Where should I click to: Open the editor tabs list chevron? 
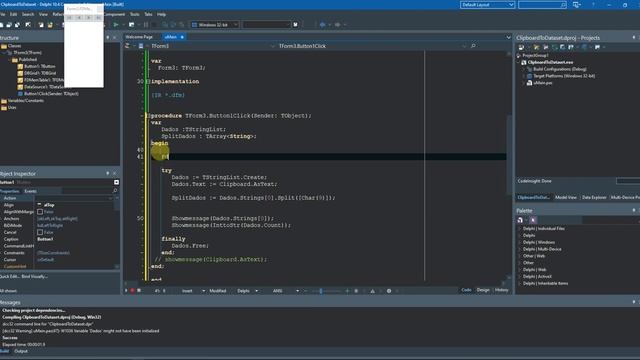point(508,37)
